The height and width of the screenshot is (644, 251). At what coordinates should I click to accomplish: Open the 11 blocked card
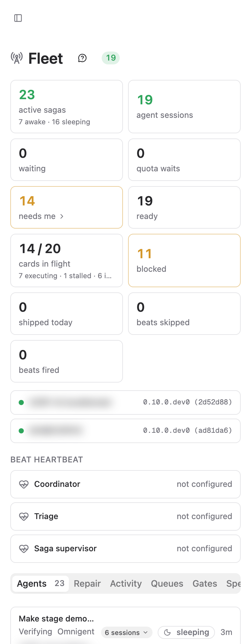184,260
